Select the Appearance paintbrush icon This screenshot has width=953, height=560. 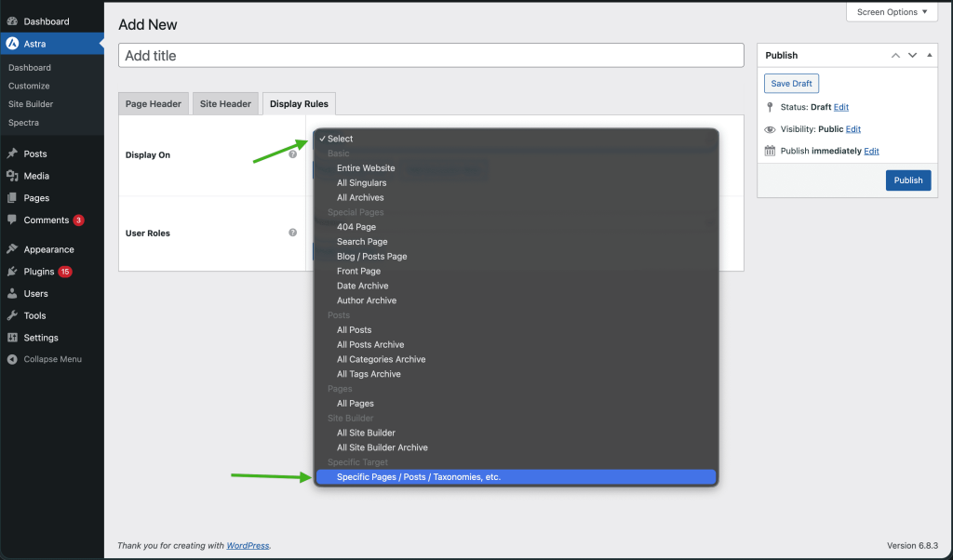[x=11, y=248]
